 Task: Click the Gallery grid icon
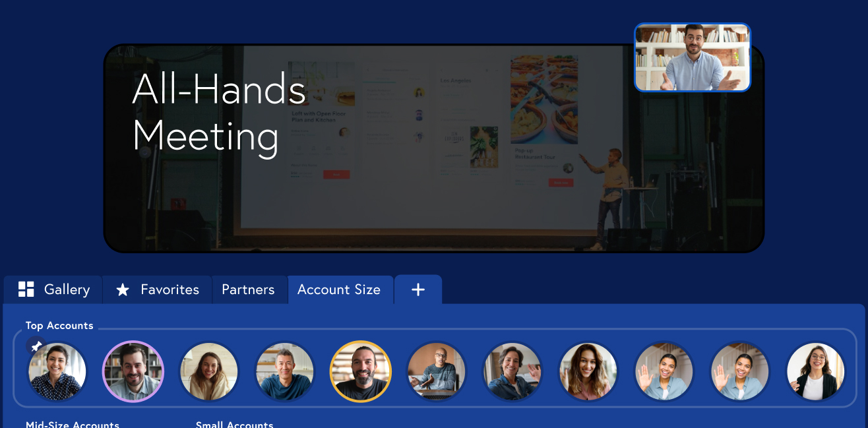pos(26,290)
